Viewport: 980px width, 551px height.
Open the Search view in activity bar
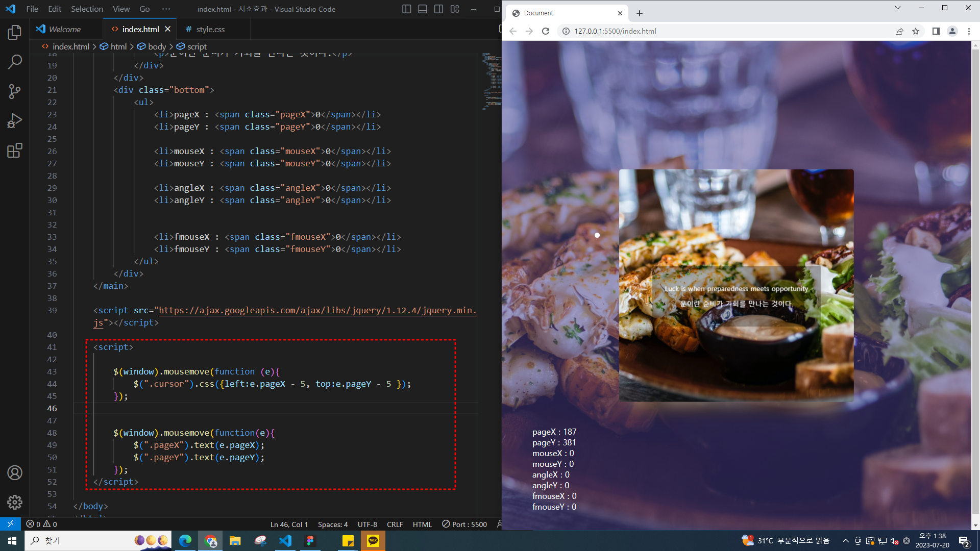(x=15, y=62)
